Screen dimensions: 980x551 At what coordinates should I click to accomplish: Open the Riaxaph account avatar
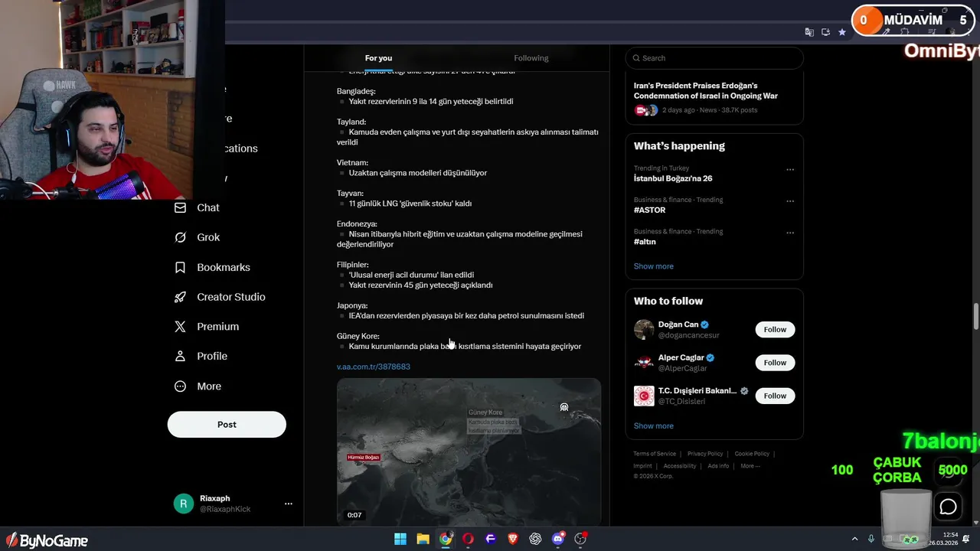click(183, 504)
